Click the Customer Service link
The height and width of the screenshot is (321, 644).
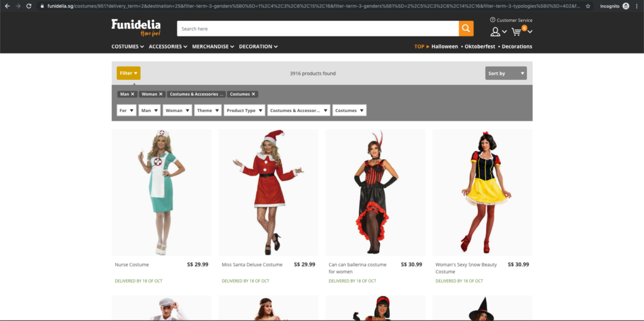coord(511,20)
